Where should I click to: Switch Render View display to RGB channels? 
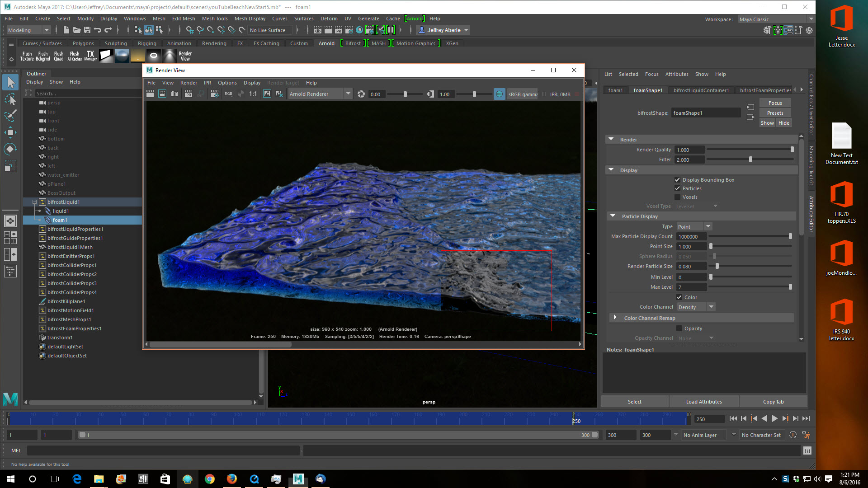tap(228, 94)
